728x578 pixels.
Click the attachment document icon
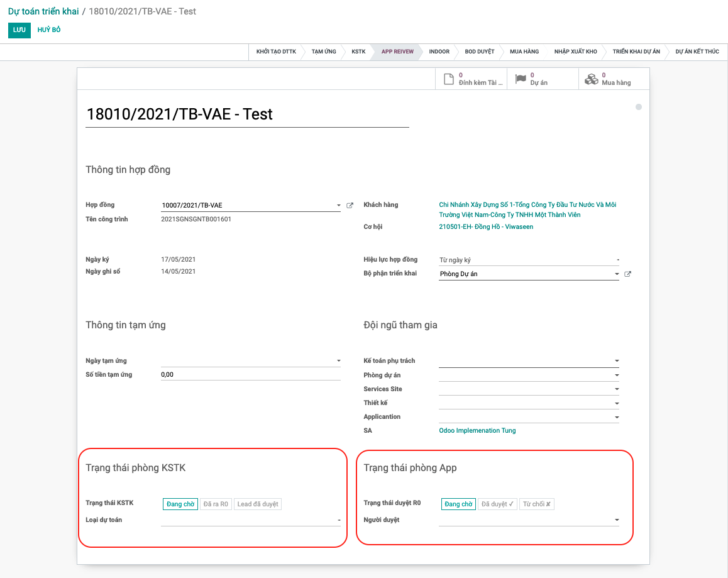pos(448,79)
